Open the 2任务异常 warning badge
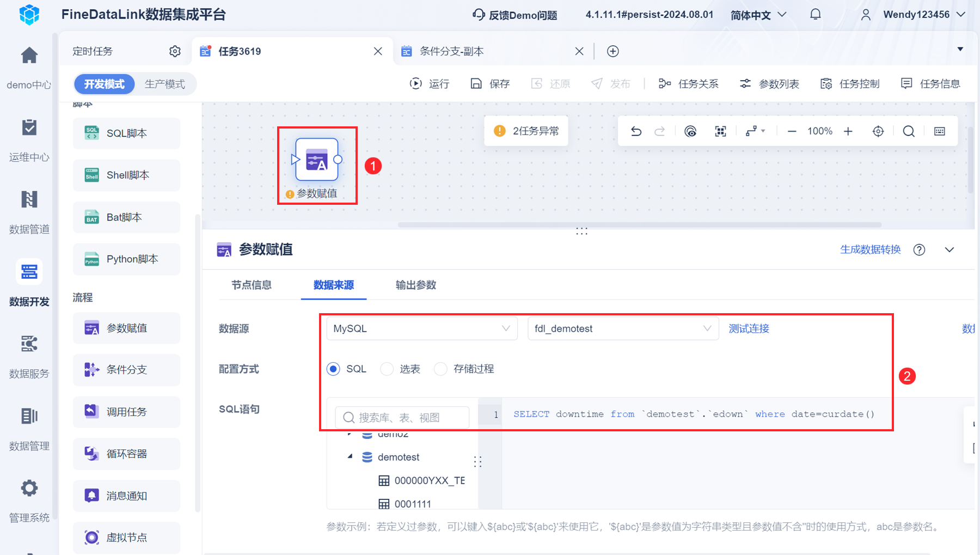The width and height of the screenshot is (980, 555). pyautogui.click(x=526, y=131)
